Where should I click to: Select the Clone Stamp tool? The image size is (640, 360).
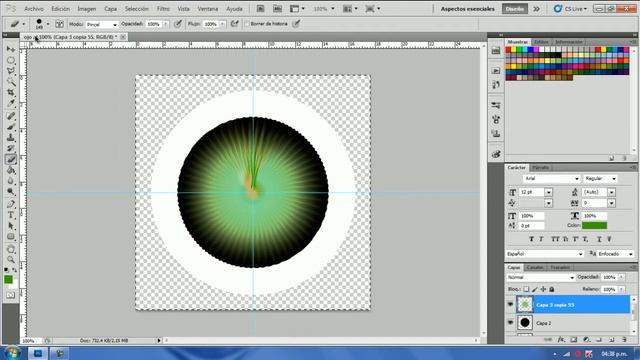[x=11, y=138]
